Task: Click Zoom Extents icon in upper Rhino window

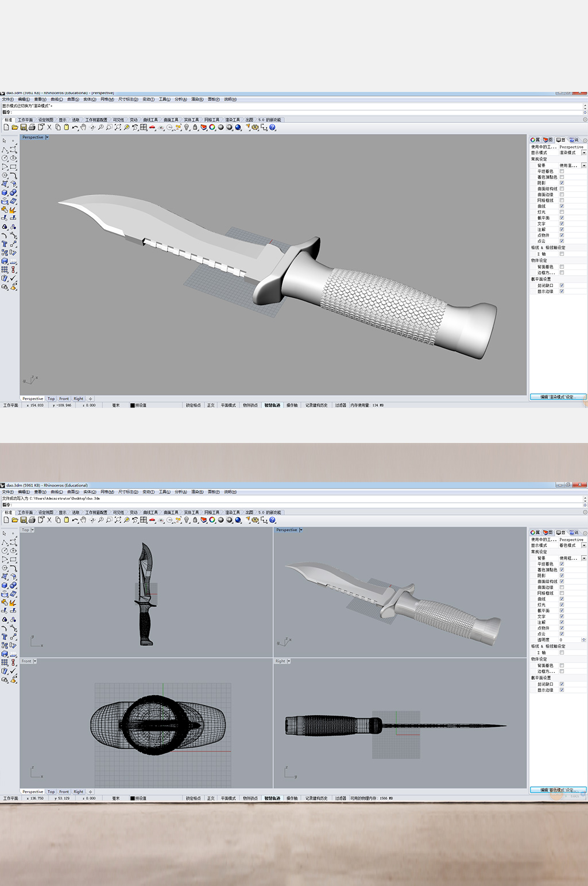Action: point(118,128)
